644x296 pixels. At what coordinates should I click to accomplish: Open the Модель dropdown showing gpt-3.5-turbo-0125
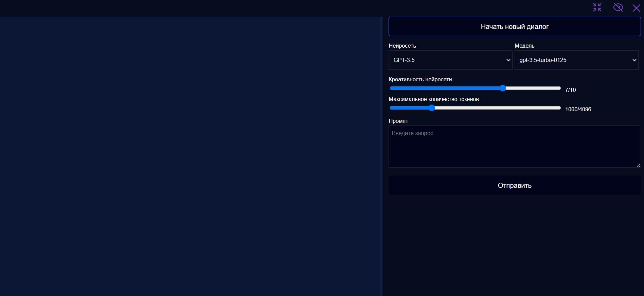pos(576,60)
